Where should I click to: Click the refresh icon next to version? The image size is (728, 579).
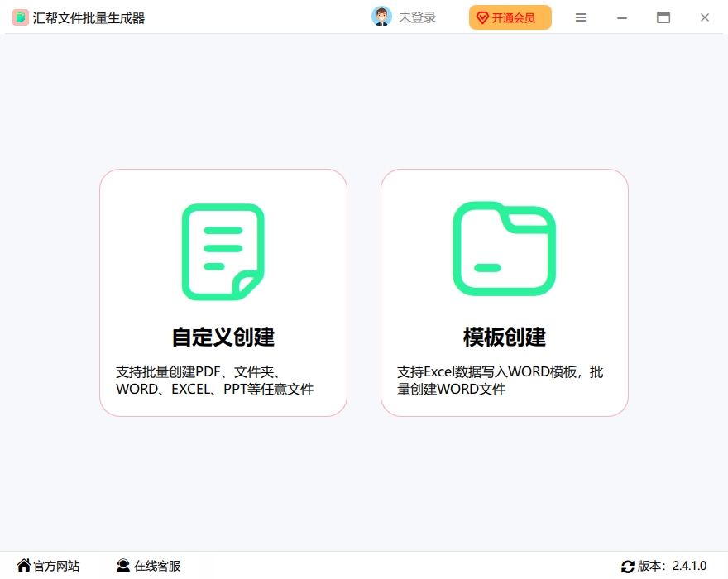[628, 566]
